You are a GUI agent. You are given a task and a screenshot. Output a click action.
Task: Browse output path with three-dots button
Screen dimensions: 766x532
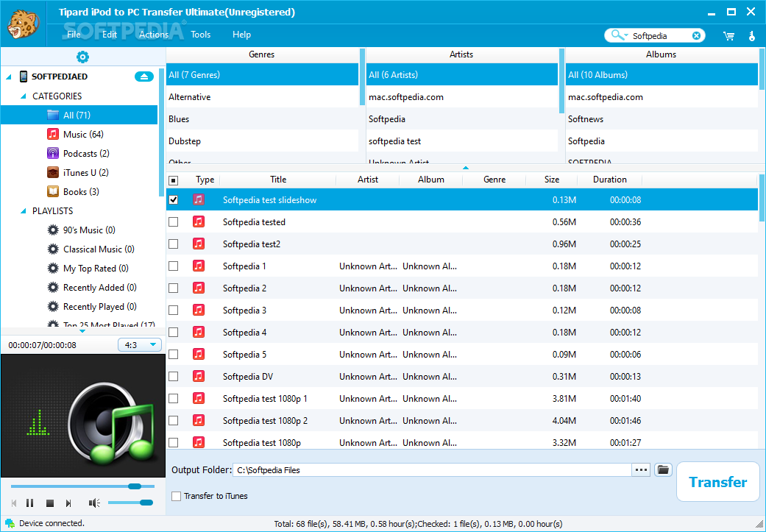pos(642,469)
